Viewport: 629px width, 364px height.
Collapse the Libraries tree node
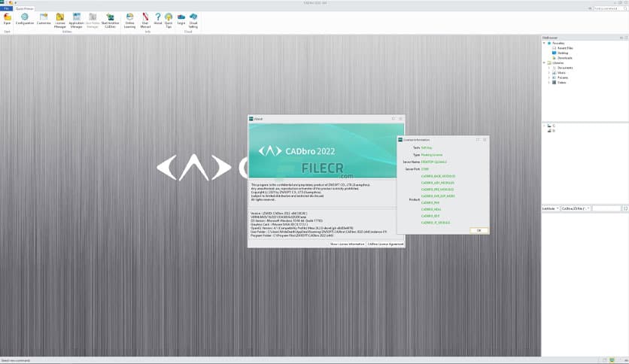[545, 63]
